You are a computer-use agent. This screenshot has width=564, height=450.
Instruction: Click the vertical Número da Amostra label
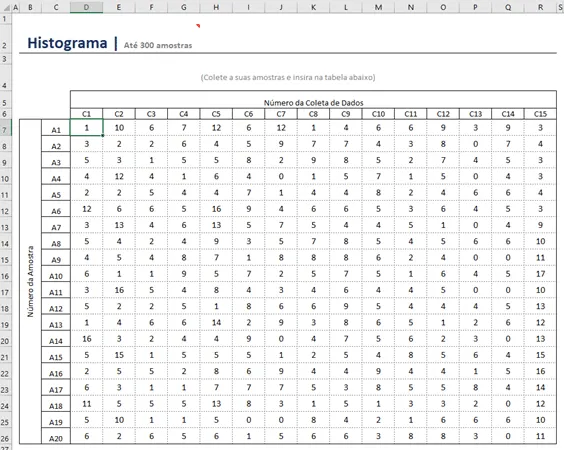tap(31, 281)
